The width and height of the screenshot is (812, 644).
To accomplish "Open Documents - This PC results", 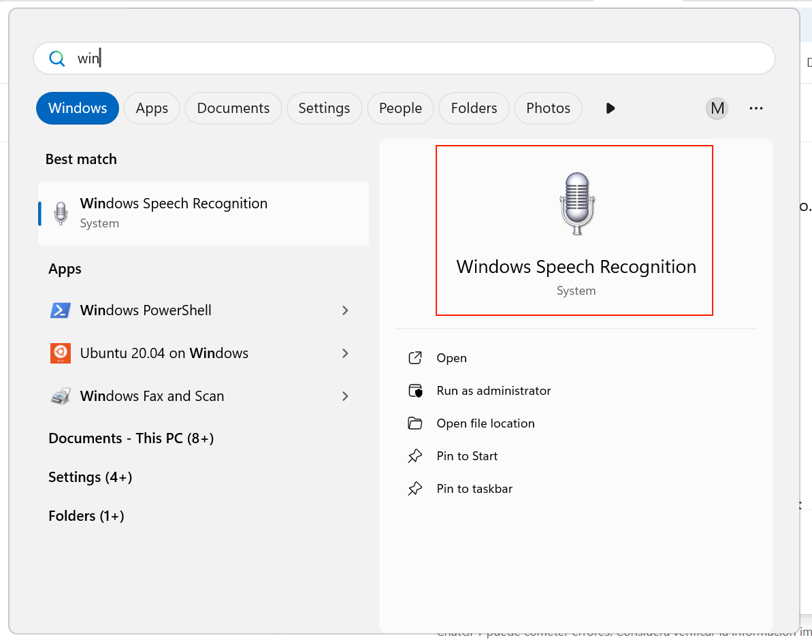I will (x=131, y=438).
